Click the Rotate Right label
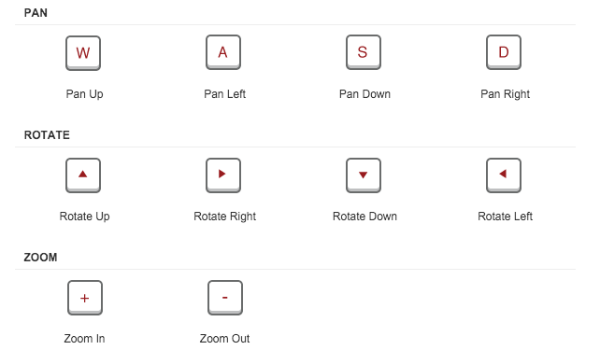The height and width of the screenshot is (364, 600). 224,217
